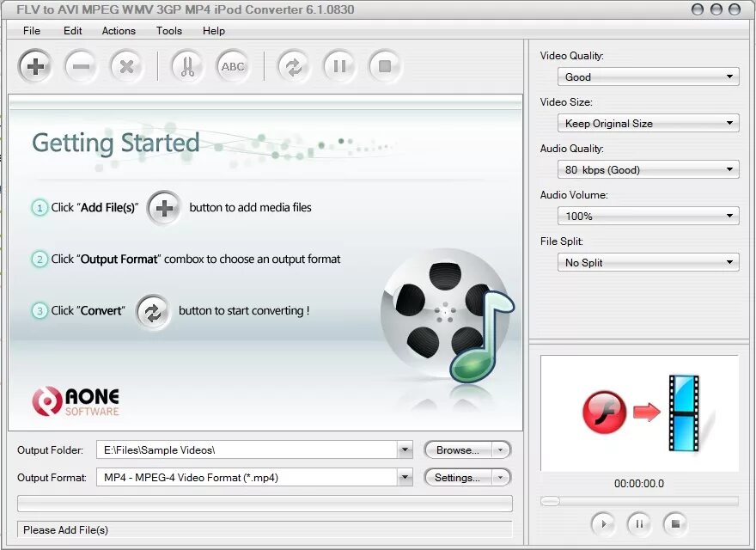Open the Output Folder dropdown arrow

[405, 449]
